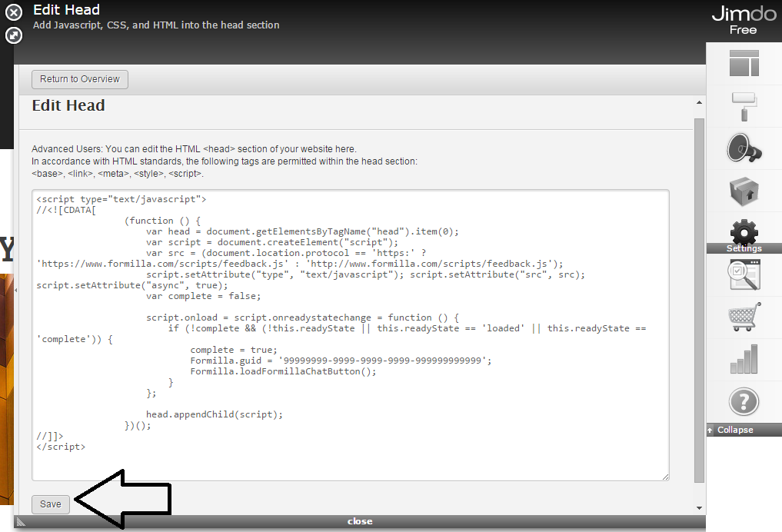The width and height of the screenshot is (782, 532).
Task: Open the megaphone promotion icon
Action: (744, 148)
